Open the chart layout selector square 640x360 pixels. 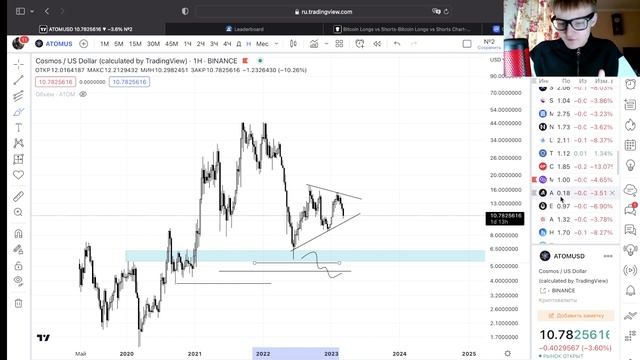467,44
